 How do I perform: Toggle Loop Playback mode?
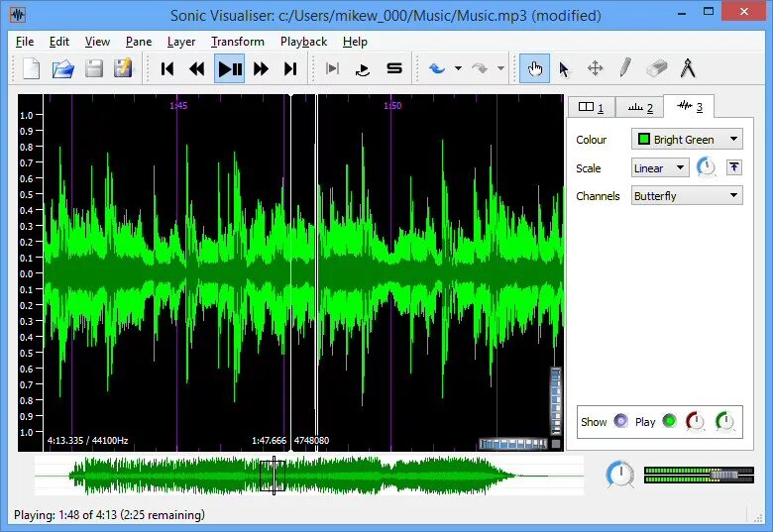click(363, 68)
